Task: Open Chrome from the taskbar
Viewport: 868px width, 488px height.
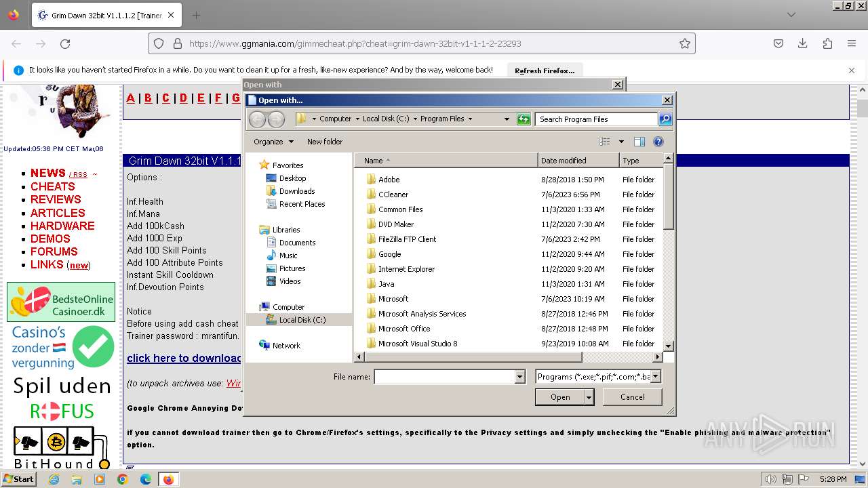Action: [x=123, y=479]
